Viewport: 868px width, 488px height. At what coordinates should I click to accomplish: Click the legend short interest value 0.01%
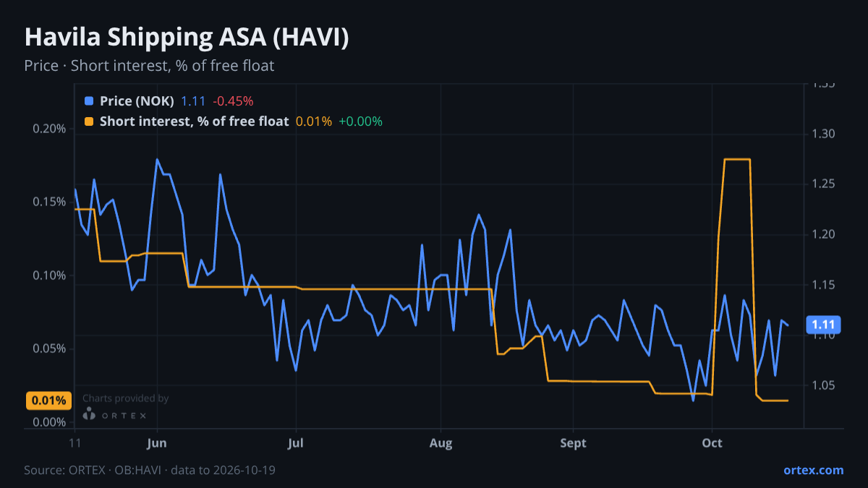[314, 121]
